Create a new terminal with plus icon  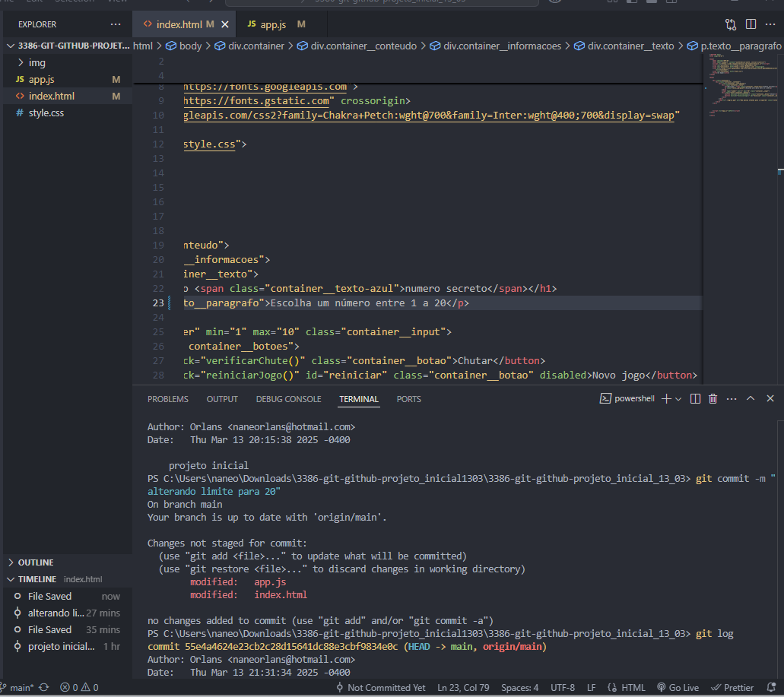pos(666,399)
